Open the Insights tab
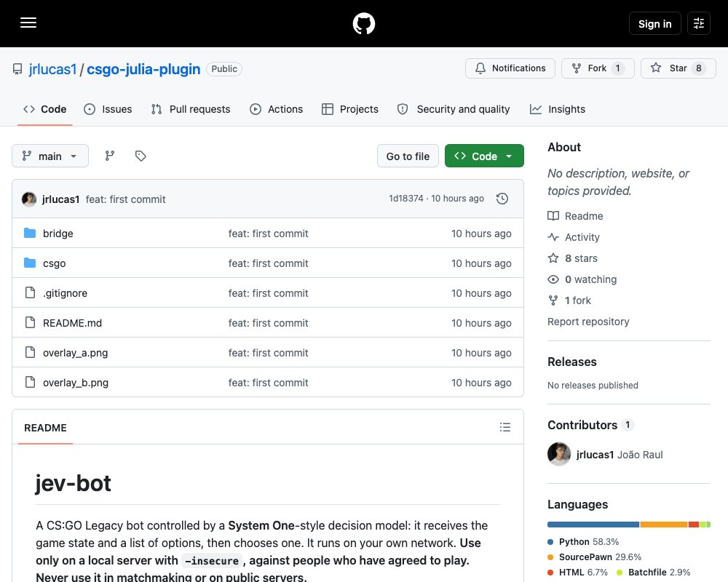The width and height of the screenshot is (728, 582). point(558,109)
